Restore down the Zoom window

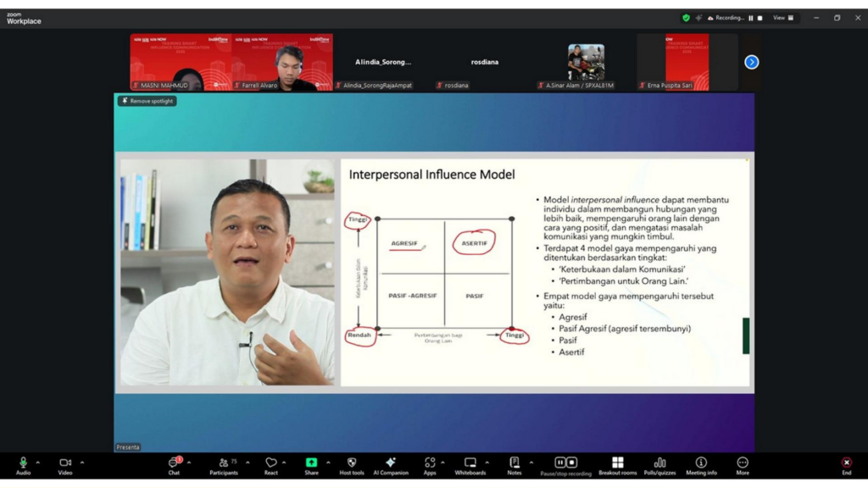tap(837, 18)
